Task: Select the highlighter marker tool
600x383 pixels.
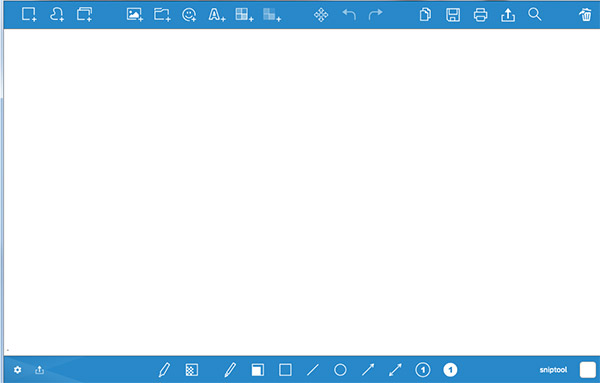Action: pos(164,370)
